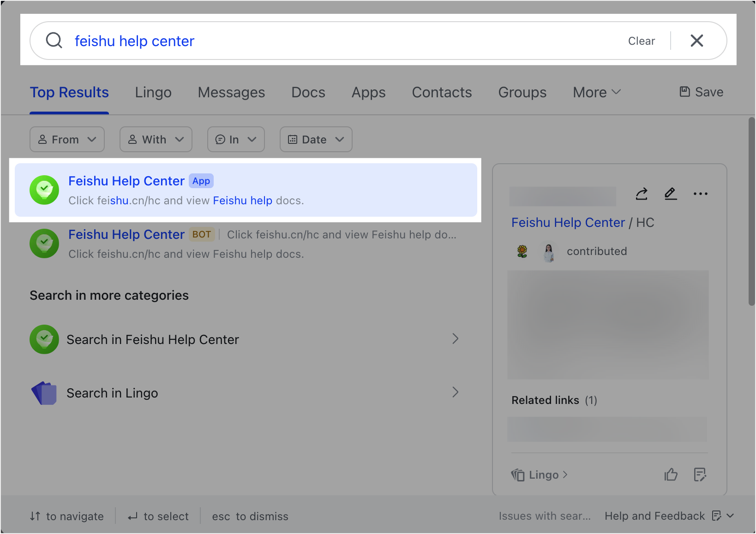Like the entry with thumbs-up icon
The image size is (756, 534).
coord(671,475)
